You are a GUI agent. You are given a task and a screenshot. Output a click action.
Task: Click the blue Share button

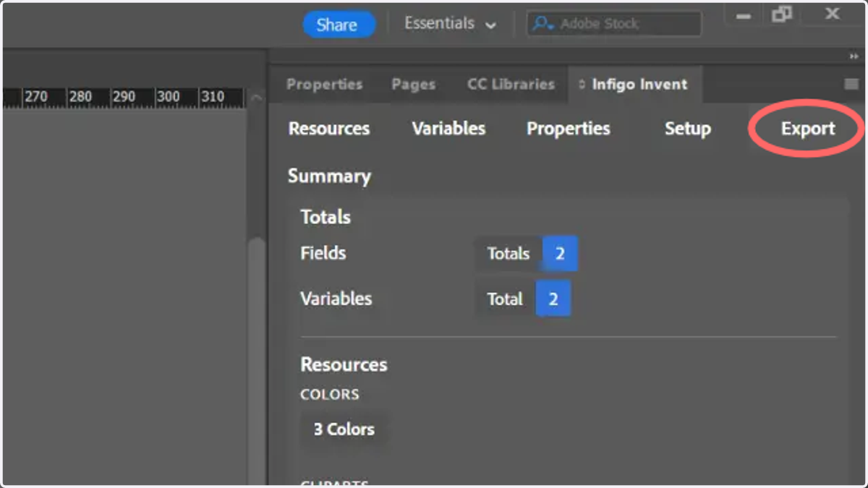pyautogui.click(x=339, y=25)
